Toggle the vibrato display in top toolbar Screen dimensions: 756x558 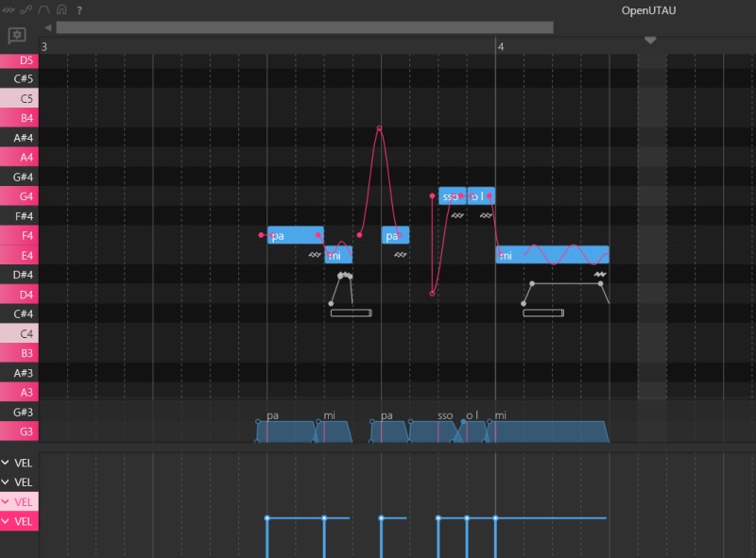pos(9,9)
